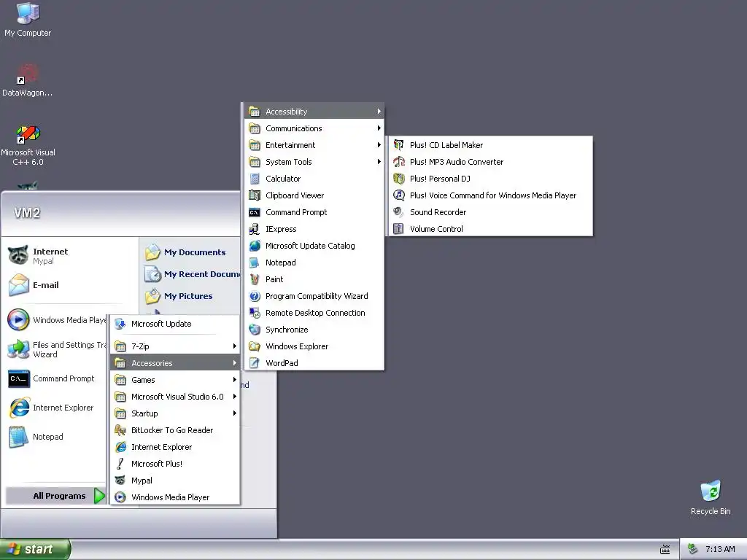Expand Communications submenu arrow
Viewport: 747px width, 560px height.
pos(379,128)
